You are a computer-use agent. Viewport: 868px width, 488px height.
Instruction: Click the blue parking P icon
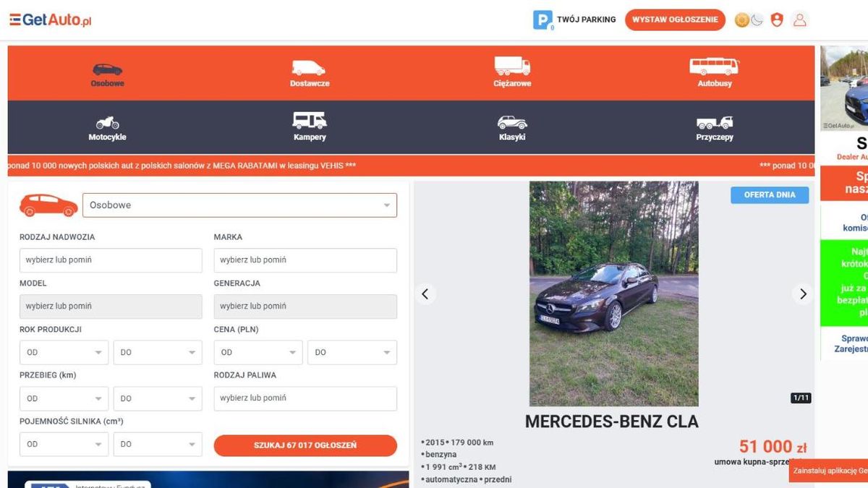coord(542,20)
